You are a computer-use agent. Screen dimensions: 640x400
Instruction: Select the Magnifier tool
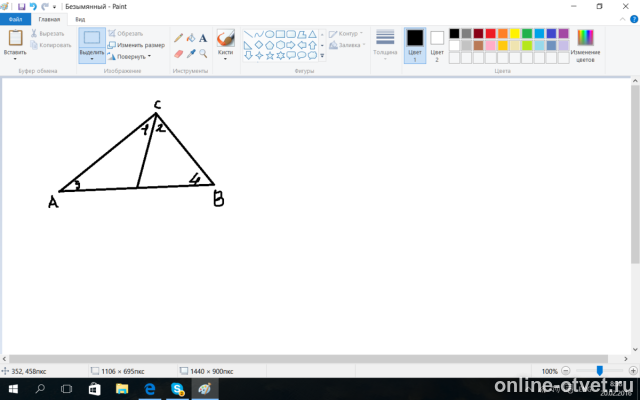[203, 53]
